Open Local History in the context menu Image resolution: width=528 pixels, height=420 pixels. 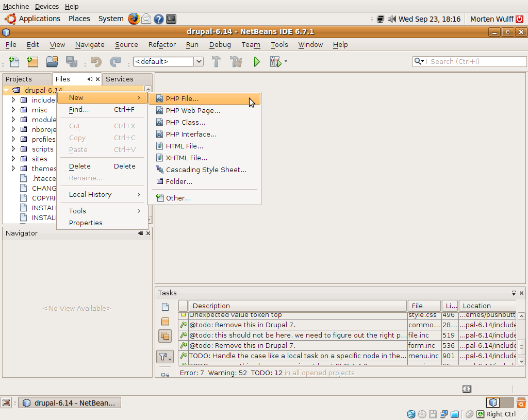(x=103, y=194)
